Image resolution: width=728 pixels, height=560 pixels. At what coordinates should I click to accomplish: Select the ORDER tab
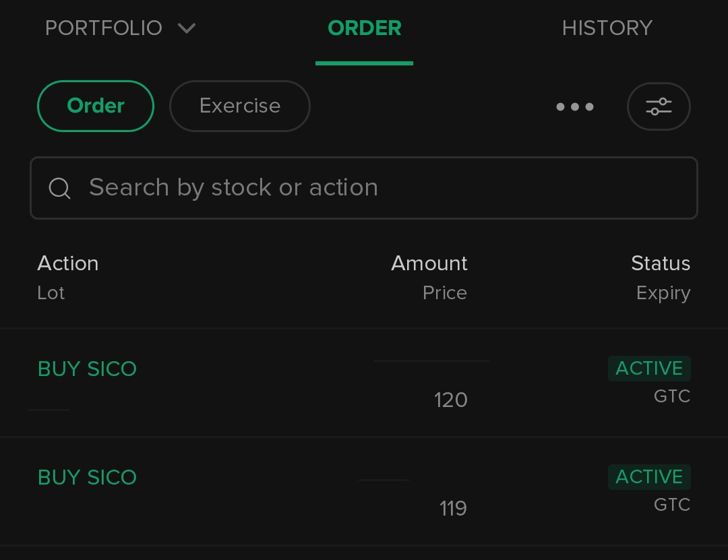pos(364,28)
